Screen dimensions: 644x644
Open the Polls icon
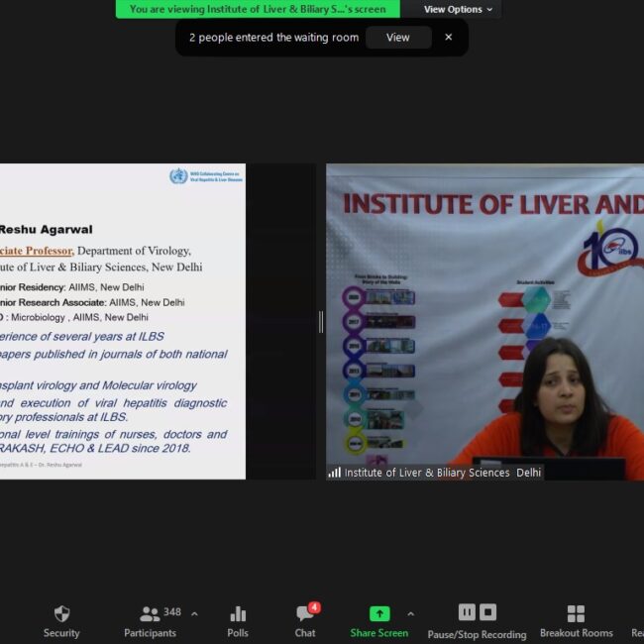pos(238,614)
